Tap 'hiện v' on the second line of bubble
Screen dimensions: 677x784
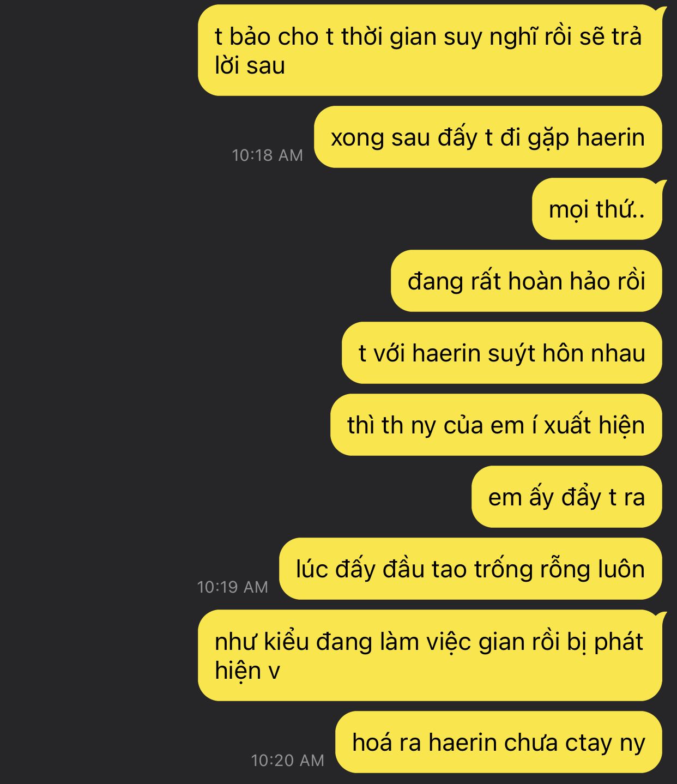click(x=247, y=671)
